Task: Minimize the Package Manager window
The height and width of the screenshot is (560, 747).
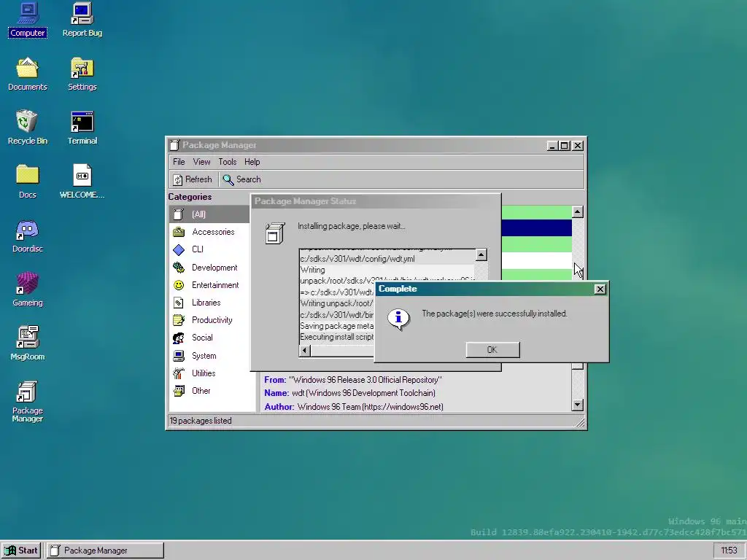Action: click(552, 146)
